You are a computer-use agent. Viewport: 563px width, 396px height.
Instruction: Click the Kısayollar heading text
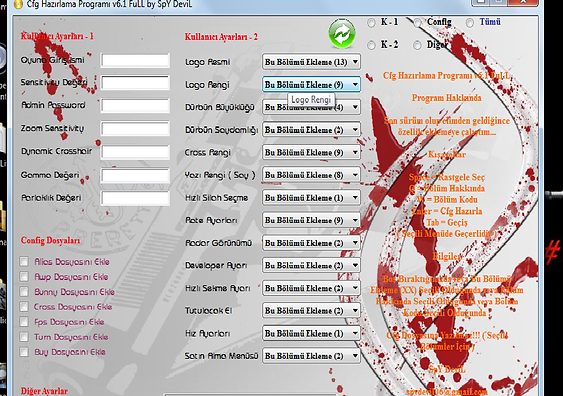pyautogui.click(x=447, y=154)
